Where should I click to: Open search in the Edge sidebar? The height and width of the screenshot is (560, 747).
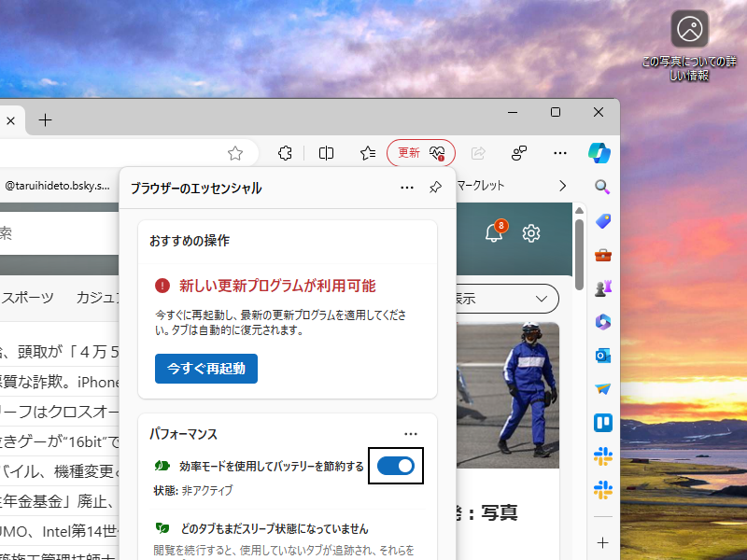602,186
